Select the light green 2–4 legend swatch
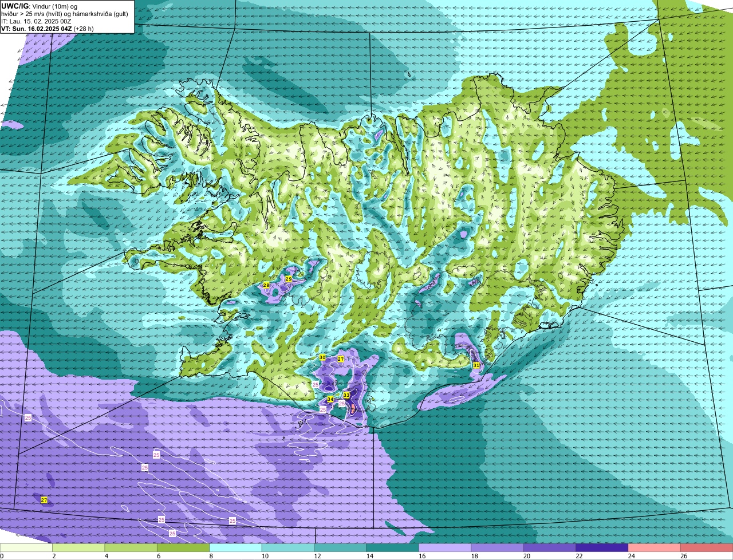 (x=78, y=548)
